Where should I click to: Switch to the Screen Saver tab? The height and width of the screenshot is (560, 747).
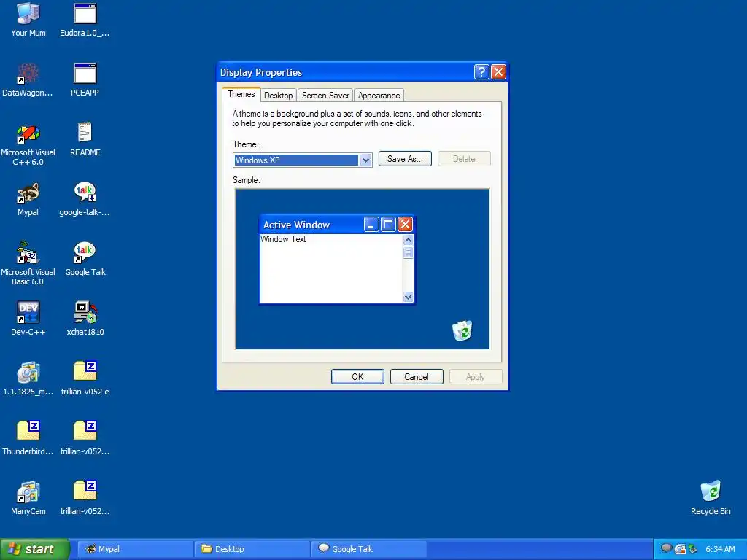(325, 96)
